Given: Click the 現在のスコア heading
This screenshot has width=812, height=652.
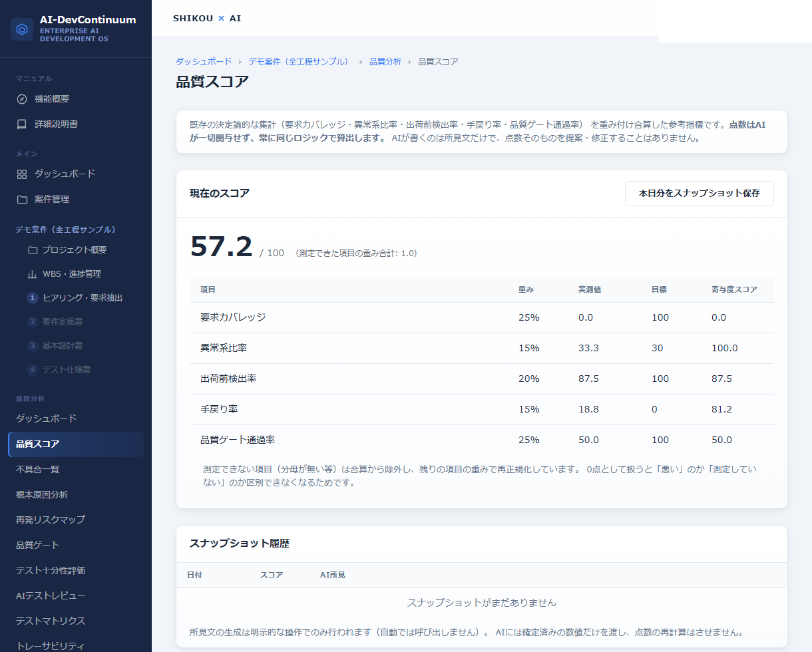Looking at the screenshot, I should [x=220, y=194].
